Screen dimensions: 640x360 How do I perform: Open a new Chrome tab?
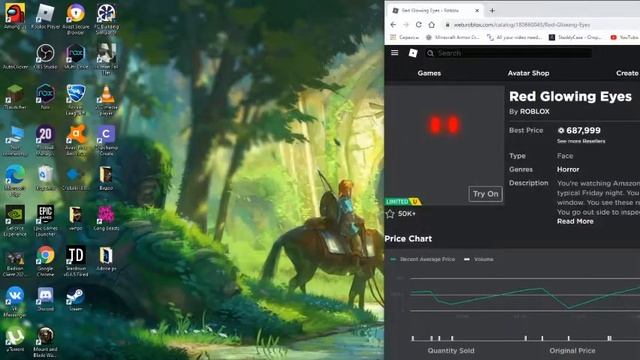(x=492, y=11)
